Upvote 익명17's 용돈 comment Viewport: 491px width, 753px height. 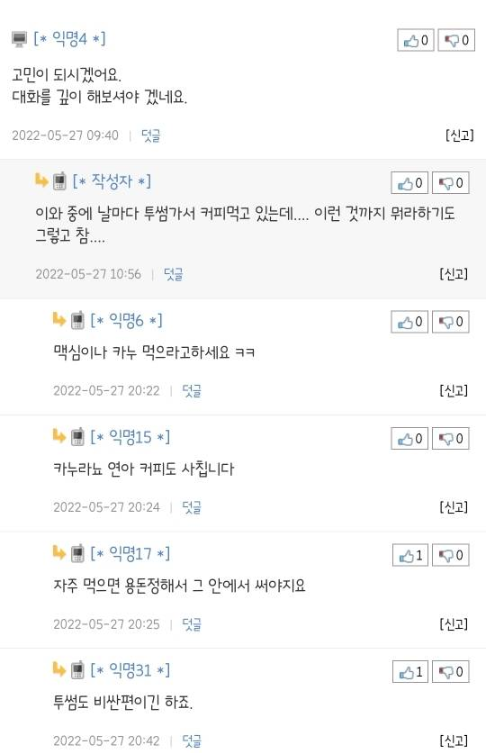410,555
